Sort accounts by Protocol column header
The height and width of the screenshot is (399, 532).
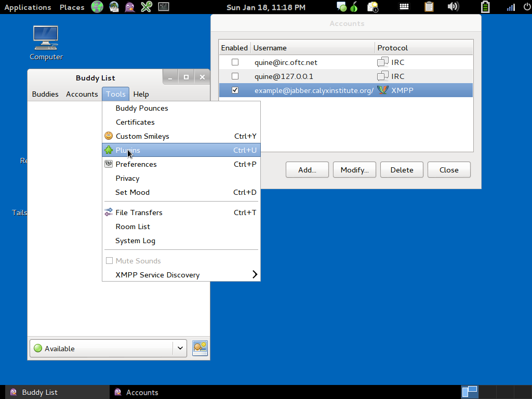point(424,48)
